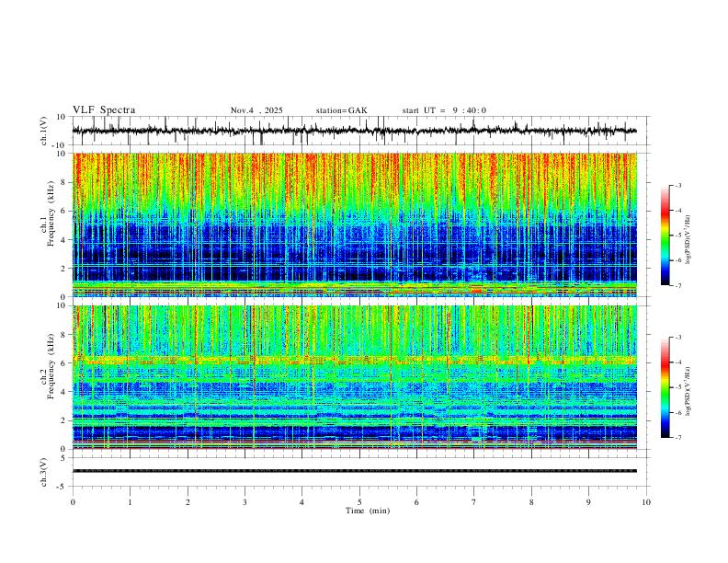Click the date 'Nov.4 , 2025'
Screen dimensions: 728x563
[x=256, y=110]
